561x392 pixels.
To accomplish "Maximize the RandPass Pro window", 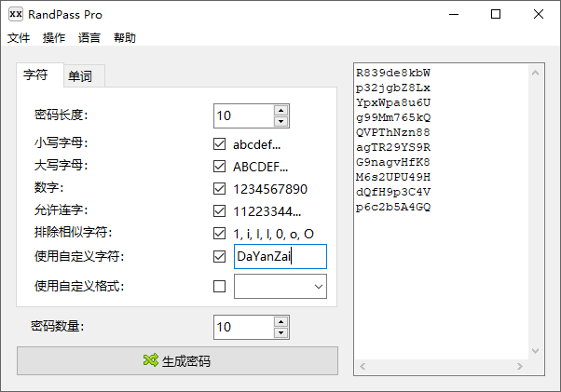I will point(496,14).
